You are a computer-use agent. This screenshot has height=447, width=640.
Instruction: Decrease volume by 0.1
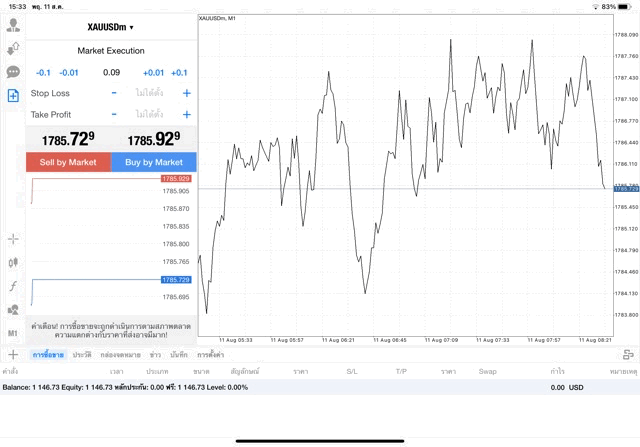pyautogui.click(x=43, y=72)
